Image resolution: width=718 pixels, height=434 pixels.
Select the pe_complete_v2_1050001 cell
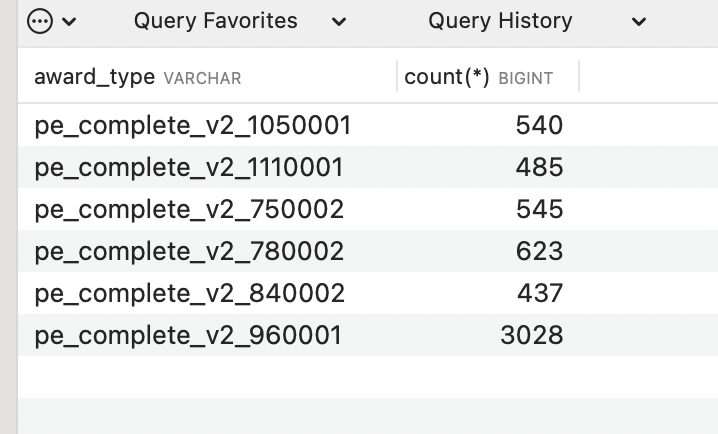(x=193, y=125)
